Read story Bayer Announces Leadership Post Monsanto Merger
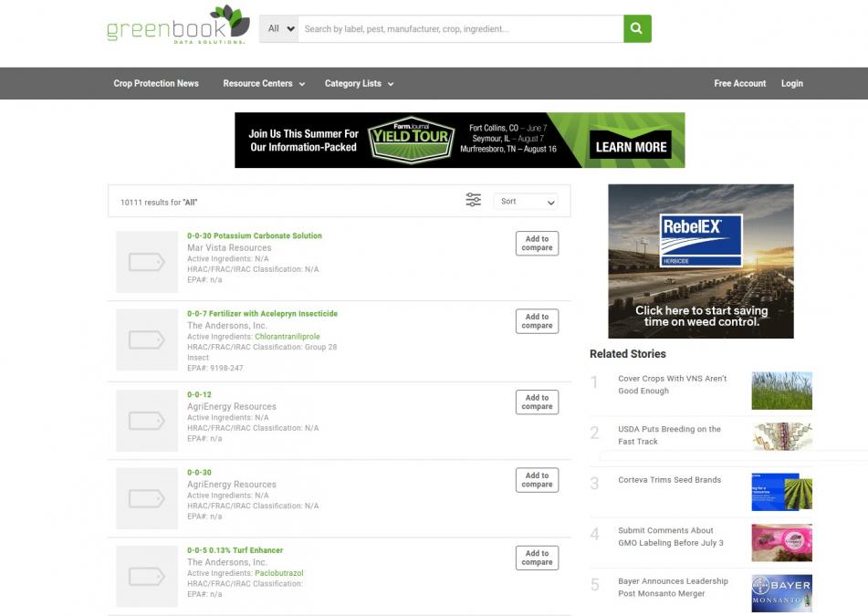Screen dimensions: 868x616 click(674, 587)
